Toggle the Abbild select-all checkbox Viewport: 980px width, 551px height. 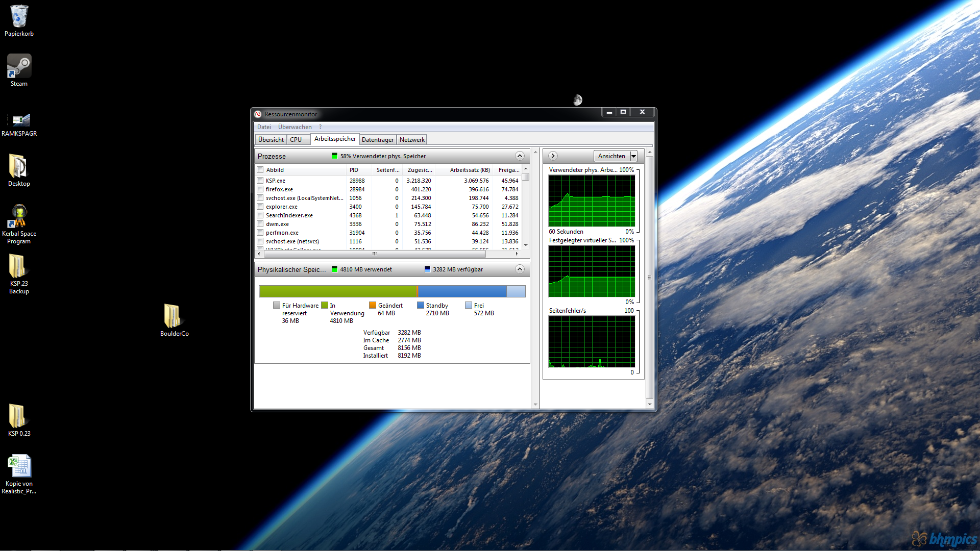[260, 170]
